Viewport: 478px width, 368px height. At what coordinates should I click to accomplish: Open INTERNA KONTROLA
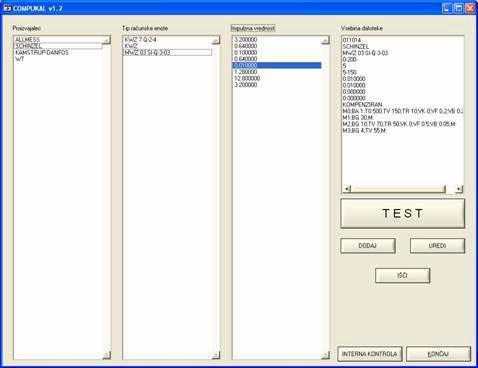tap(370, 354)
